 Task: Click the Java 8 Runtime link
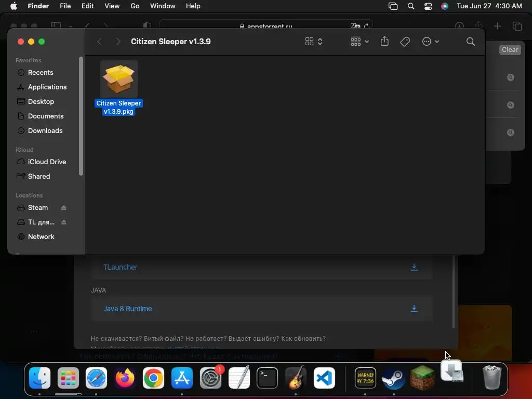point(128,309)
